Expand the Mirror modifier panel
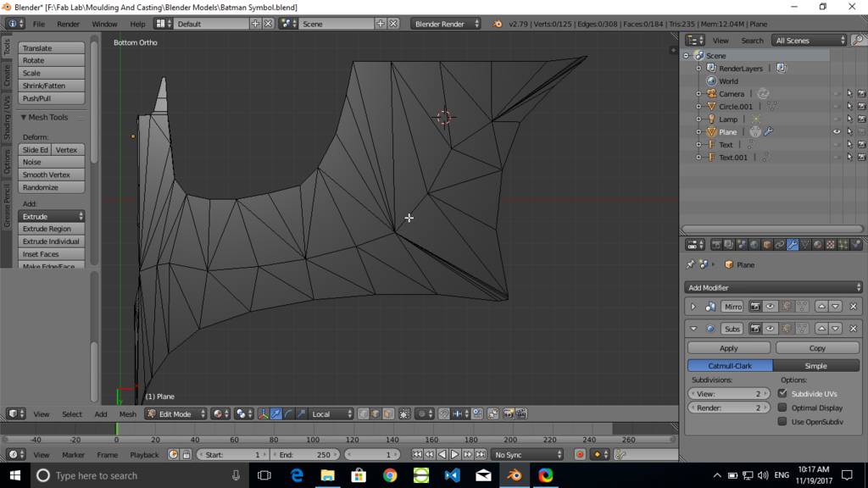Image resolution: width=868 pixels, height=488 pixels. 693,307
